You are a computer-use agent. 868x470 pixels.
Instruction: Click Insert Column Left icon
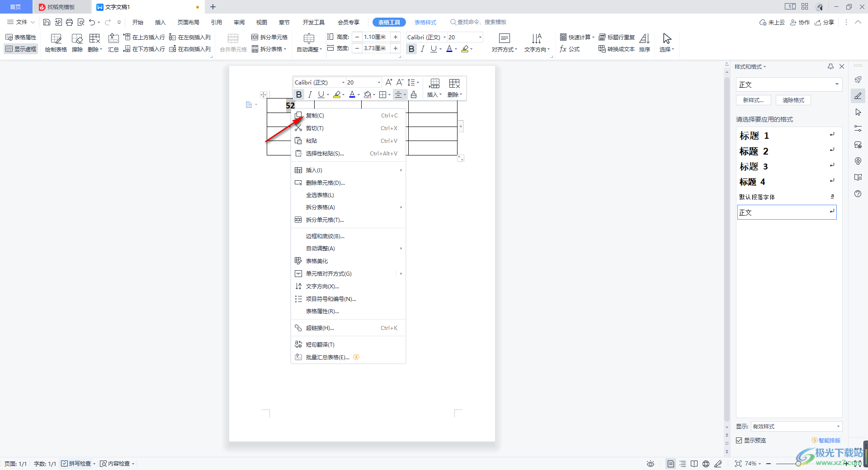[190, 37]
